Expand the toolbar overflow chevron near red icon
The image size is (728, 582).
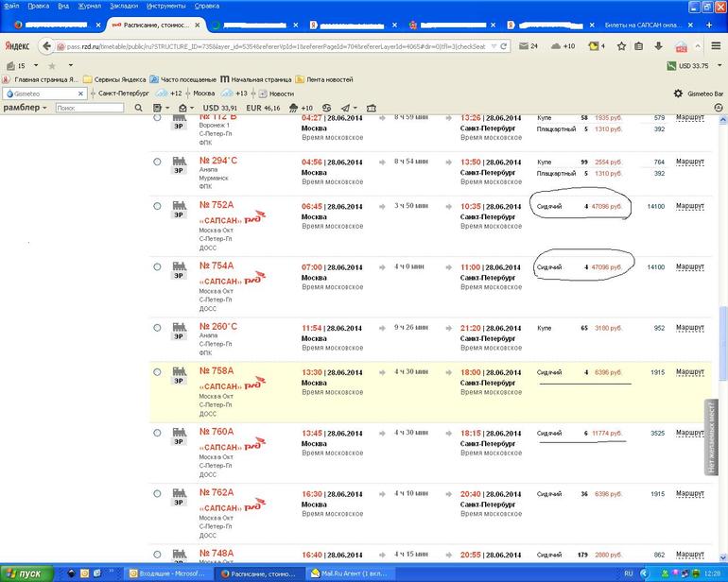click(698, 46)
